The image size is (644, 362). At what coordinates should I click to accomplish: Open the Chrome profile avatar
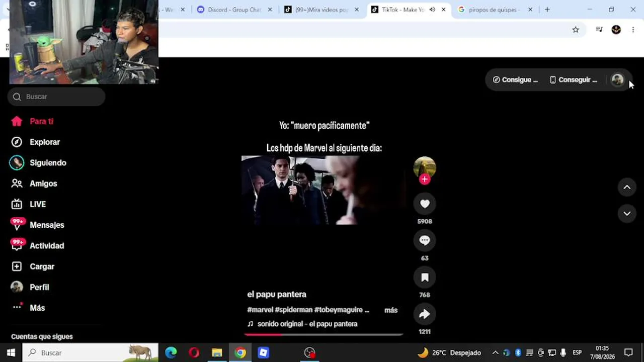pyautogui.click(x=616, y=30)
